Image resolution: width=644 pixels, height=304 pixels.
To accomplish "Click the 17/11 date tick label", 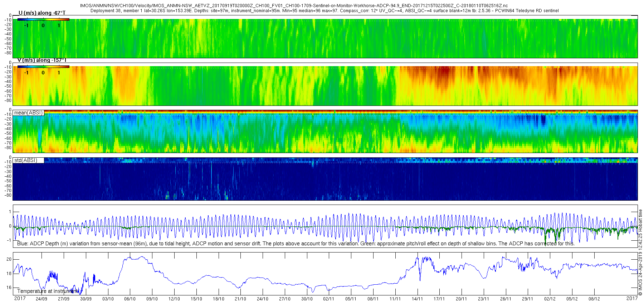I will click(439, 299).
